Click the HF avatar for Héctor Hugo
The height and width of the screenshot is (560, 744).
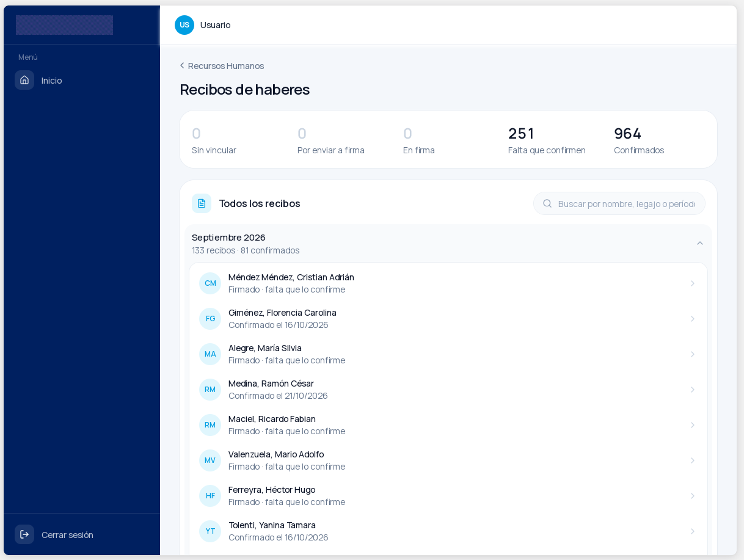click(210, 496)
